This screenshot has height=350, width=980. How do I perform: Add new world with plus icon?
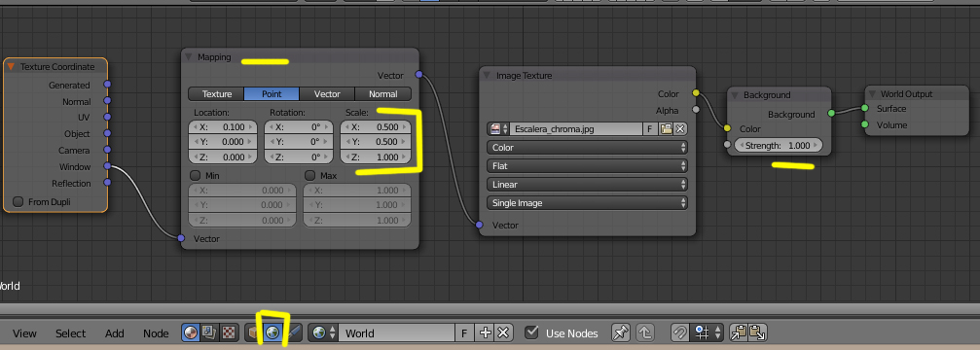point(485,333)
